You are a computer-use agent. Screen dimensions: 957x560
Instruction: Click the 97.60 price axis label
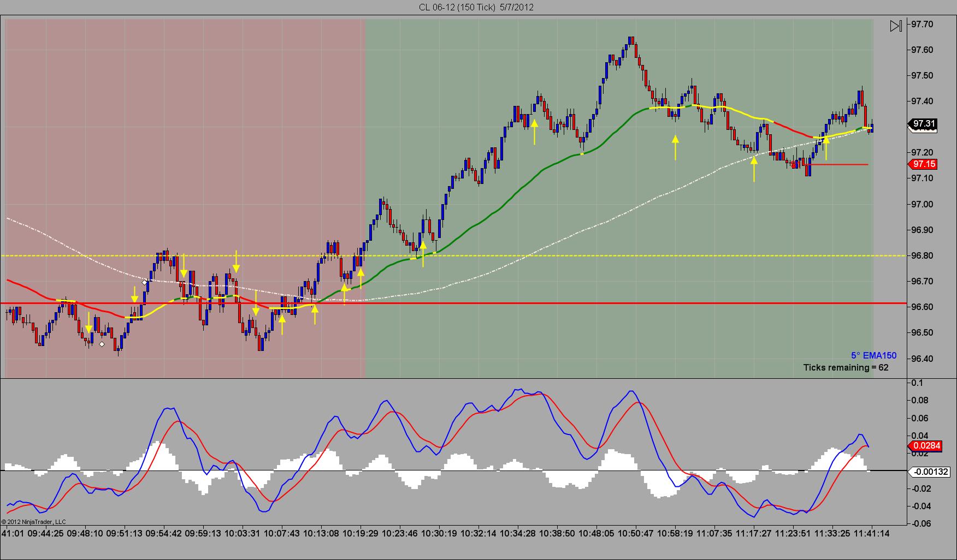point(922,50)
